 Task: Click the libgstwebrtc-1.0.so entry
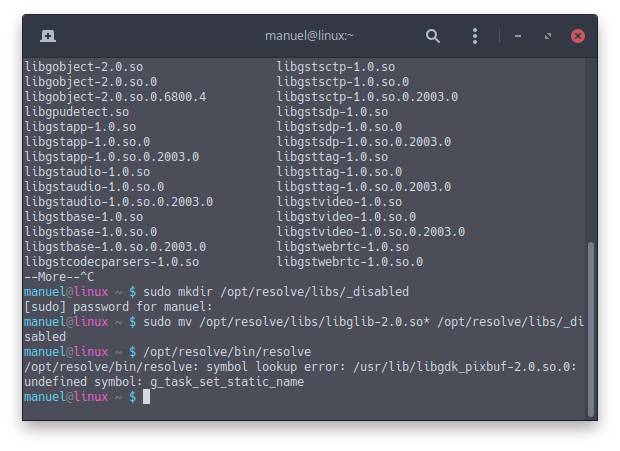pyautogui.click(x=342, y=247)
